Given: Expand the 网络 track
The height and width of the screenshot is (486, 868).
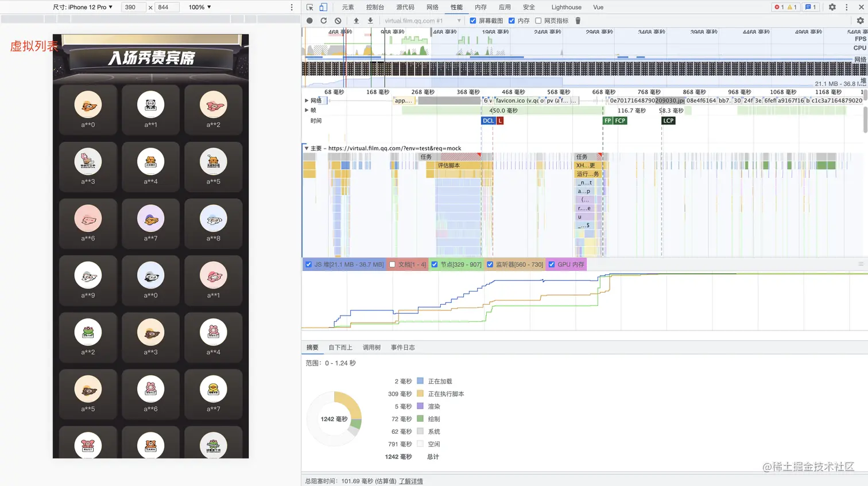Looking at the screenshot, I should (307, 100).
